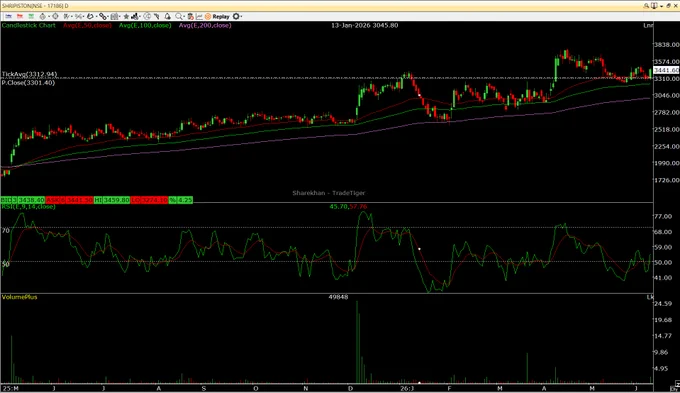
Task: Click the tallest December volume bar
Action: pos(357,342)
